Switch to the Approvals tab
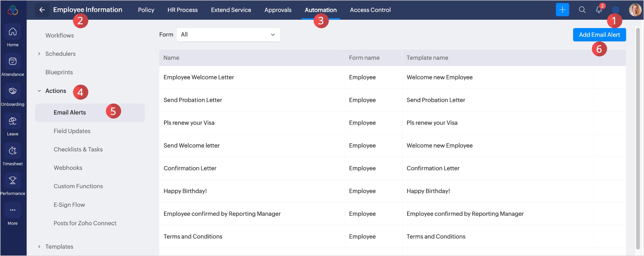Image resolution: width=644 pixels, height=256 pixels. [x=278, y=10]
